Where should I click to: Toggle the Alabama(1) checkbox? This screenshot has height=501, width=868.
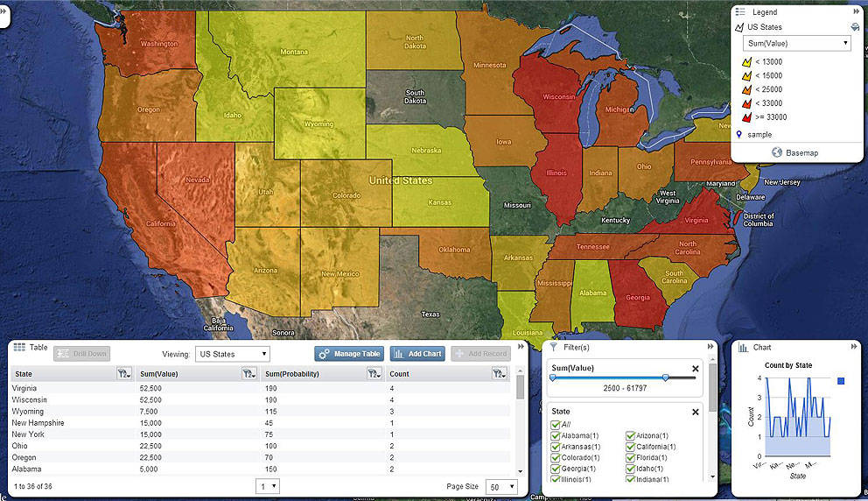[x=555, y=436]
